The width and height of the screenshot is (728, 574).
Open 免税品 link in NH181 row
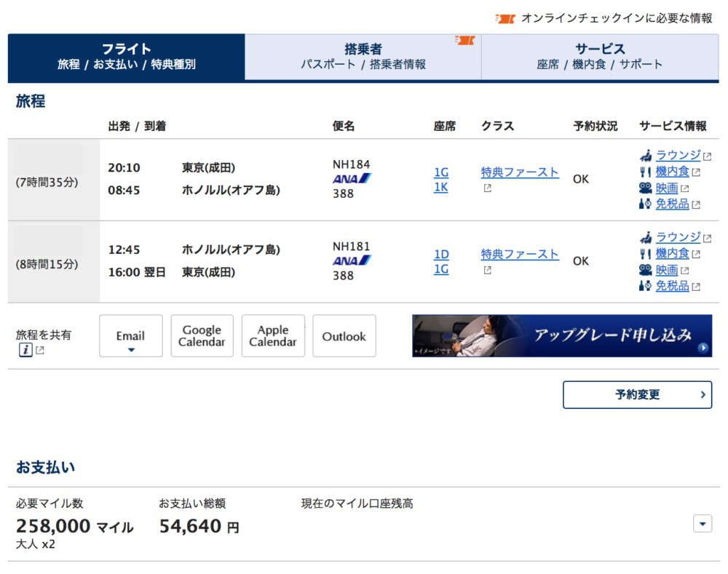click(x=672, y=286)
